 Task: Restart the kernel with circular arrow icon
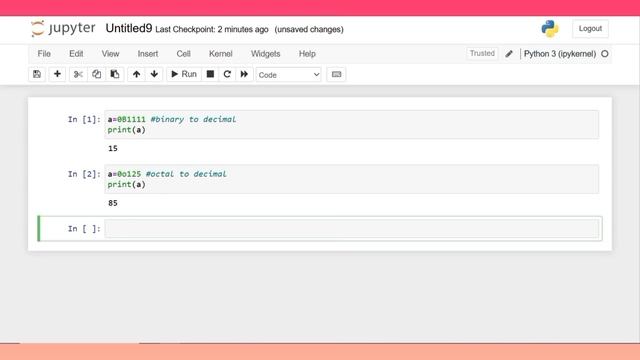click(227, 74)
